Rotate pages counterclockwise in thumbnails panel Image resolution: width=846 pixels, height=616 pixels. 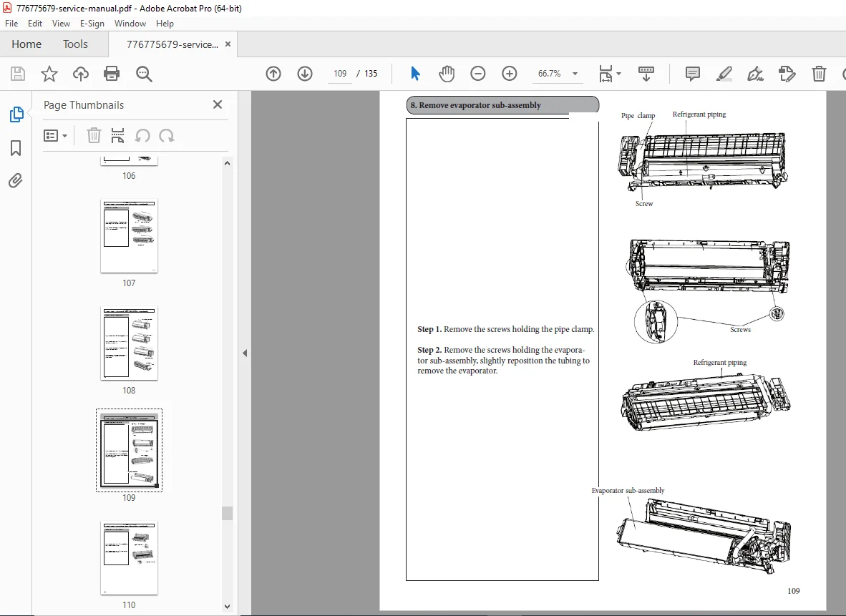coord(142,135)
